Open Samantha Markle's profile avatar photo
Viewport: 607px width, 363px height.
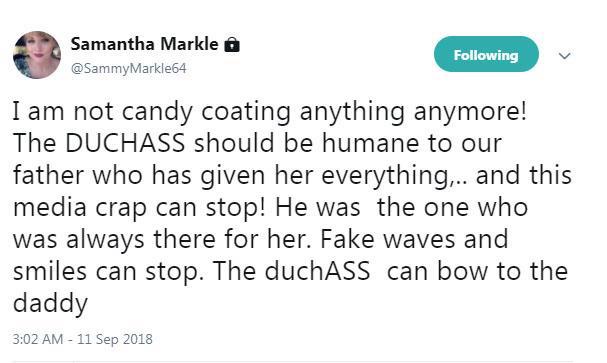pyautogui.click(x=37, y=55)
